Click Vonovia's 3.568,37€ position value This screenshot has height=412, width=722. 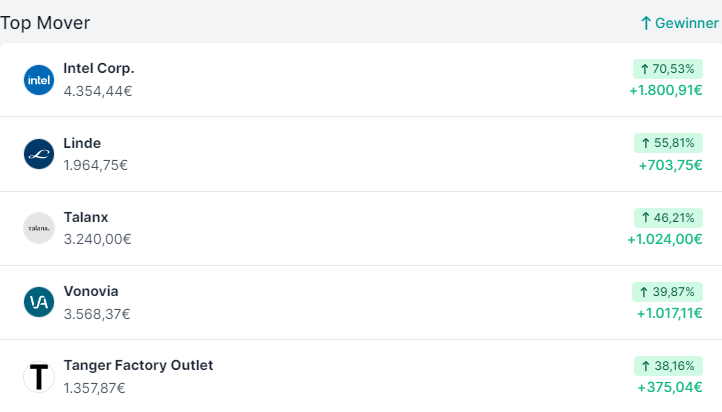[97, 313]
